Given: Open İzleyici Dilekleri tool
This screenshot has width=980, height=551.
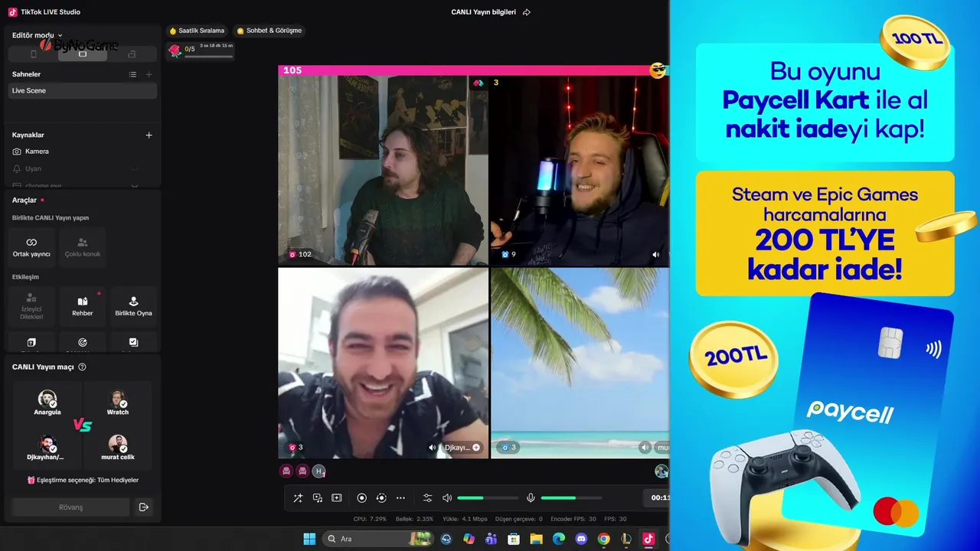Looking at the screenshot, I should [31, 306].
